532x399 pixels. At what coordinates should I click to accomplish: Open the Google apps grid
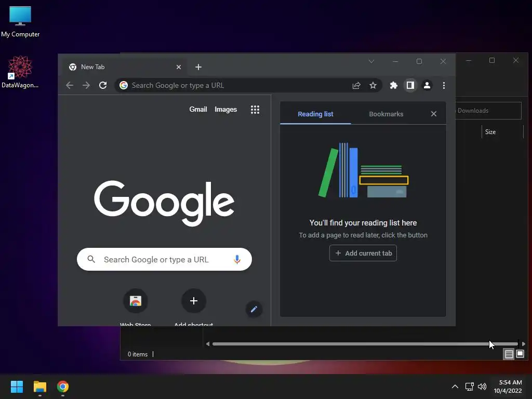[x=255, y=109]
